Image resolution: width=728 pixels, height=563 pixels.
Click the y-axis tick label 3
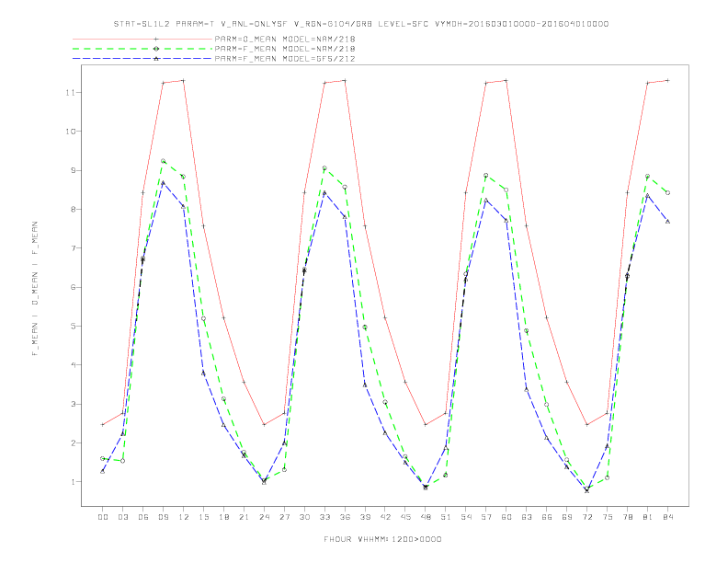click(x=73, y=404)
